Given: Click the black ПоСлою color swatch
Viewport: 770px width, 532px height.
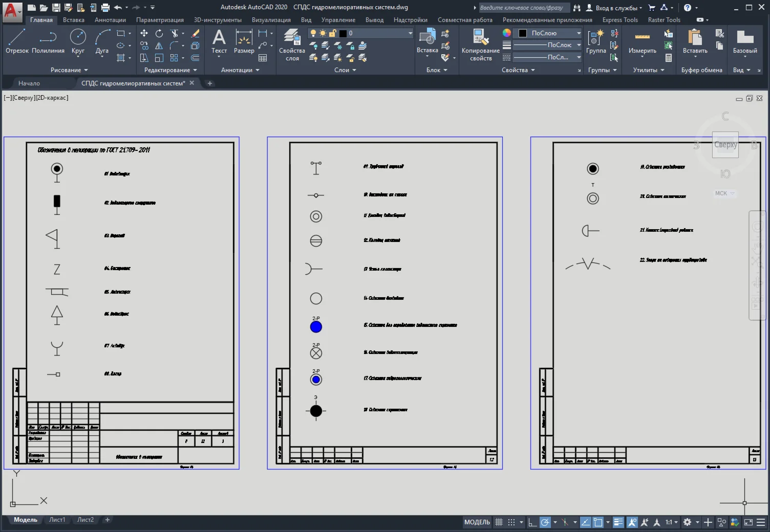Looking at the screenshot, I should (x=523, y=33).
